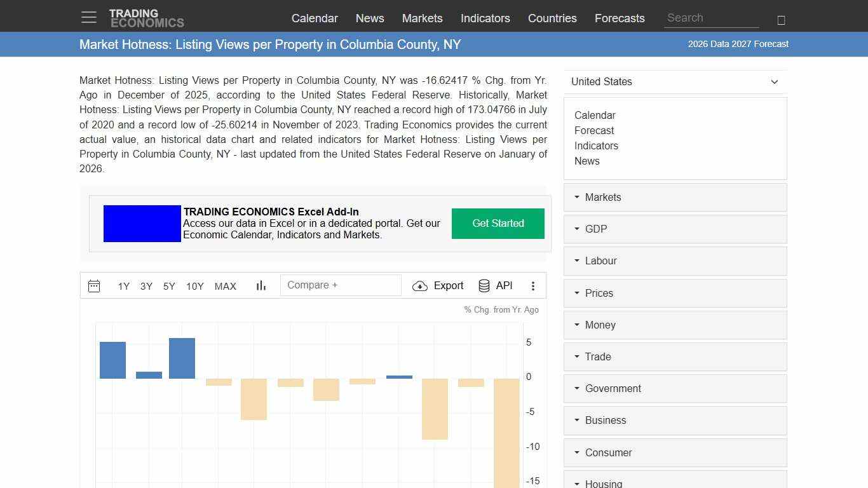Open the Forecast link in the sidebar

tap(594, 130)
